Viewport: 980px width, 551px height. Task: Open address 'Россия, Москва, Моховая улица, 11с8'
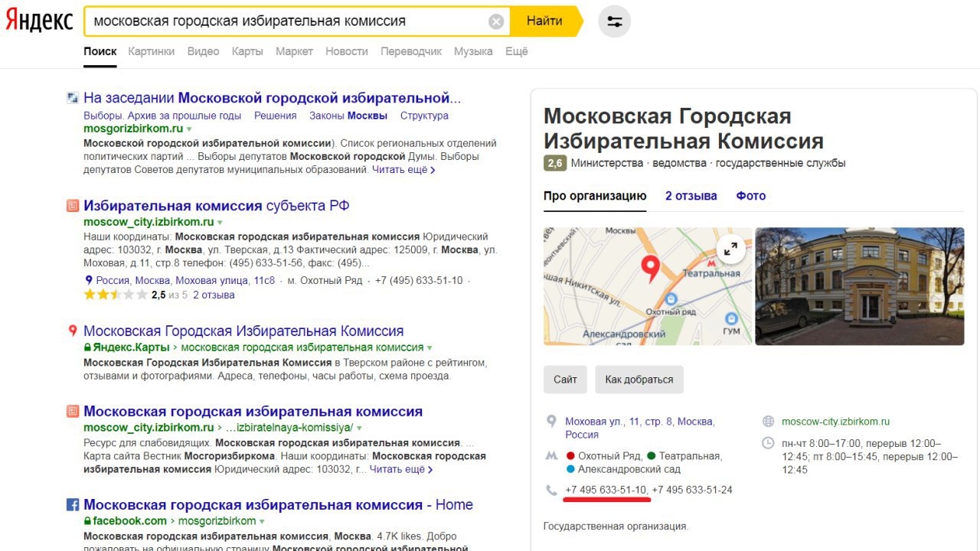pyautogui.click(x=185, y=280)
